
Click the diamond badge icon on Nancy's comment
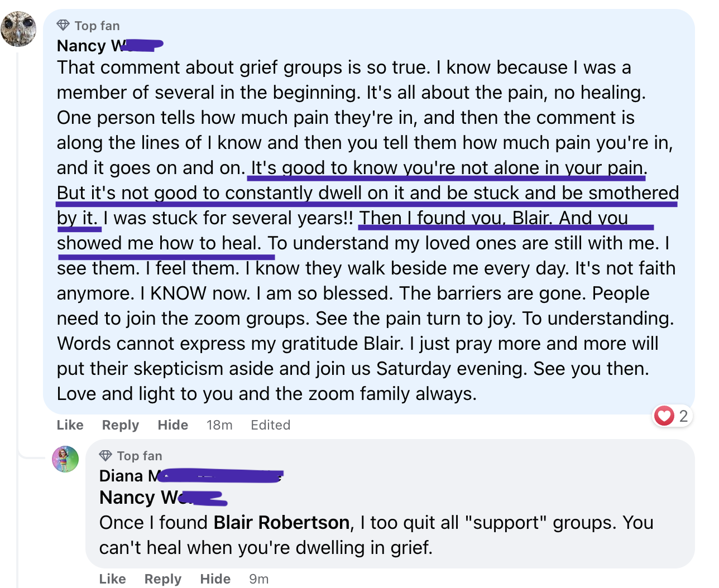click(63, 26)
